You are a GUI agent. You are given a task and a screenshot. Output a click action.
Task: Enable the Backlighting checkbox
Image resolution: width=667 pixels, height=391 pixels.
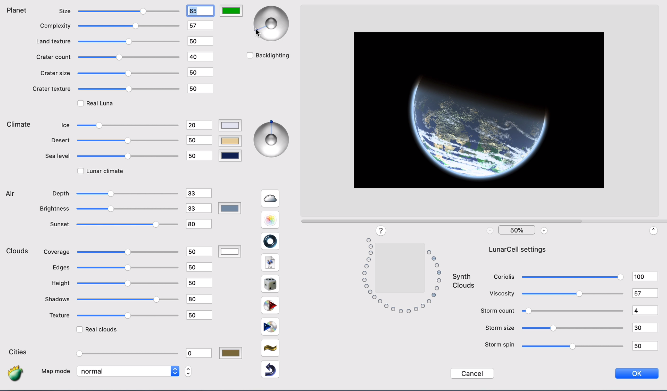250,55
